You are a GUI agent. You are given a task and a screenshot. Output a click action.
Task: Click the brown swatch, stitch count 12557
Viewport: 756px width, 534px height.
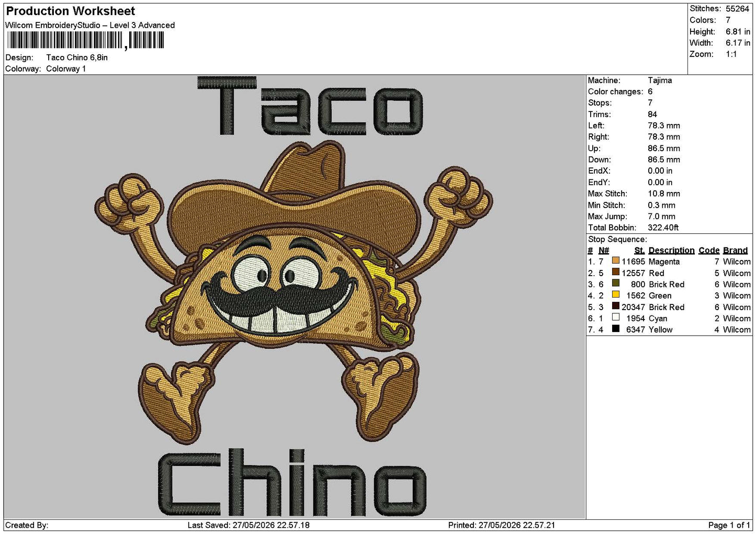pos(616,272)
